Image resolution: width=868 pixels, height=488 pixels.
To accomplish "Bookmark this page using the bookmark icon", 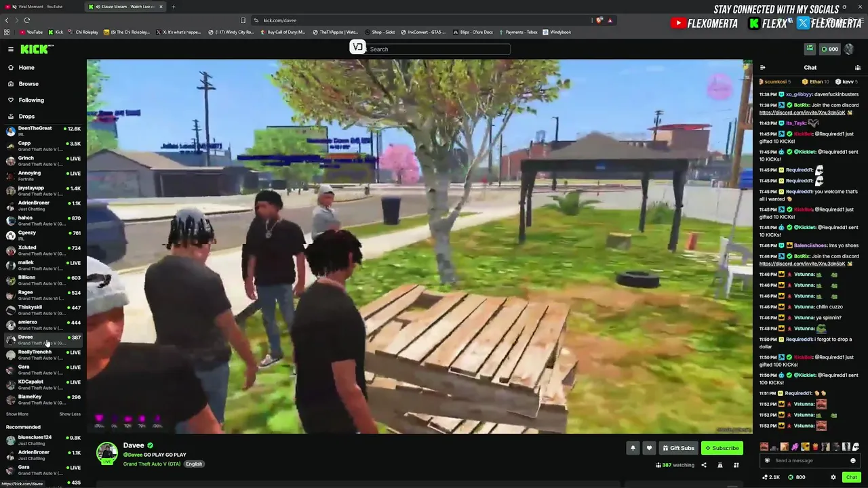I will [x=243, y=20].
